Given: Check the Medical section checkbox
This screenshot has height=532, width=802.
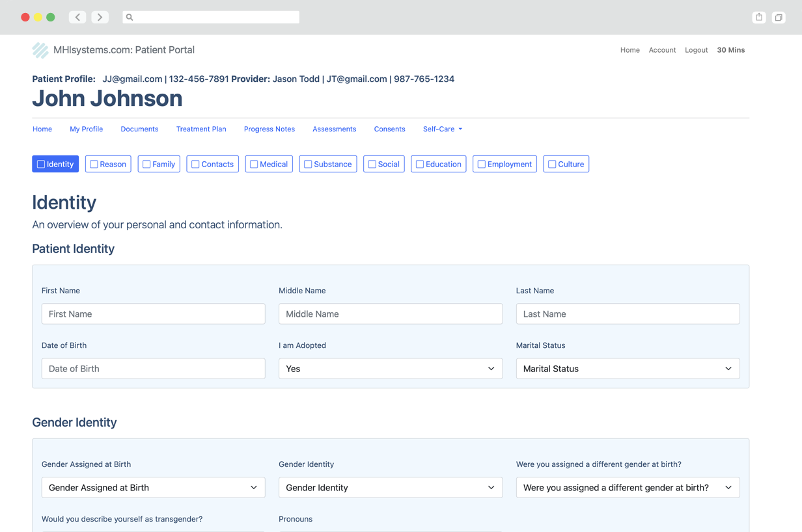Looking at the screenshot, I should pyautogui.click(x=254, y=165).
